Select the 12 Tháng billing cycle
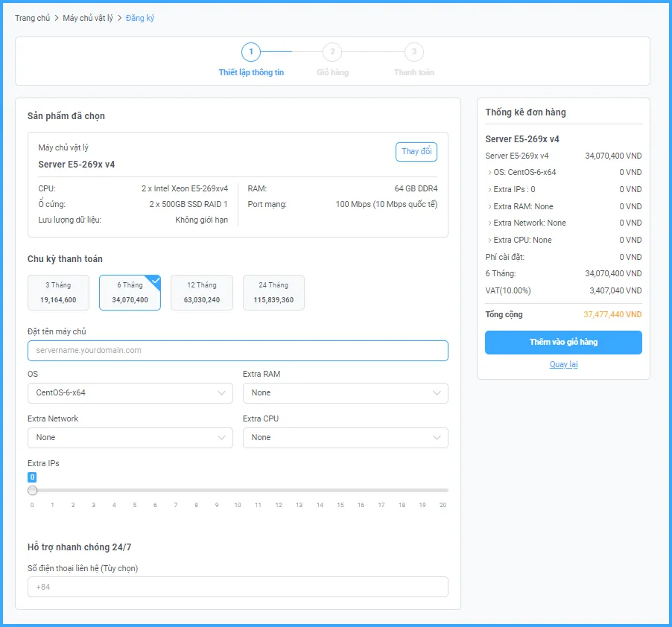The width and height of the screenshot is (672, 627). [202, 293]
